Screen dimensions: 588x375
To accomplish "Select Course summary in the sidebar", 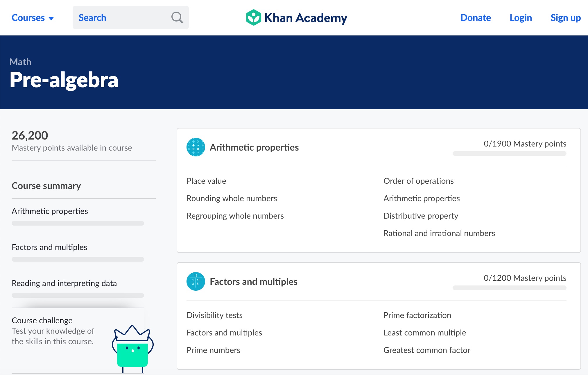I will [46, 186].
